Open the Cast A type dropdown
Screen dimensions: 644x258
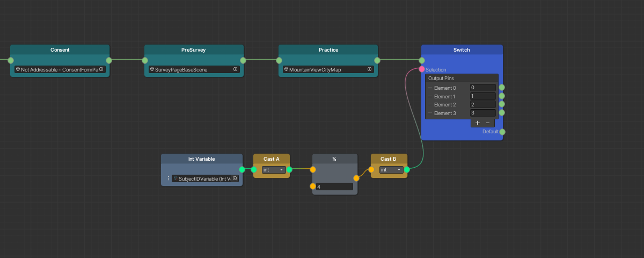tap(274, 170)
